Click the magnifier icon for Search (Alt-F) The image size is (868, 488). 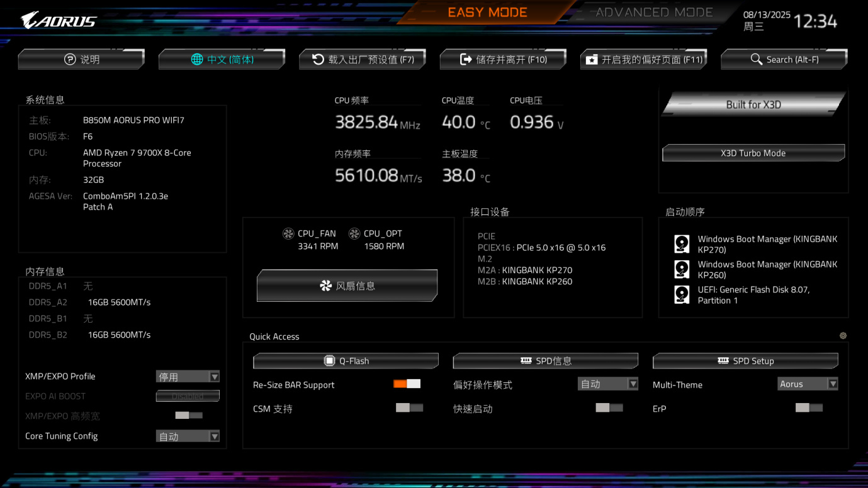click(757, 59)
